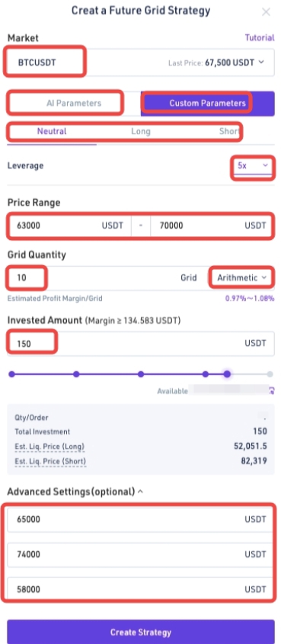281x644 pixels.
Task: Click the transfer icon beside Available balance
Action: coord(271,390)
